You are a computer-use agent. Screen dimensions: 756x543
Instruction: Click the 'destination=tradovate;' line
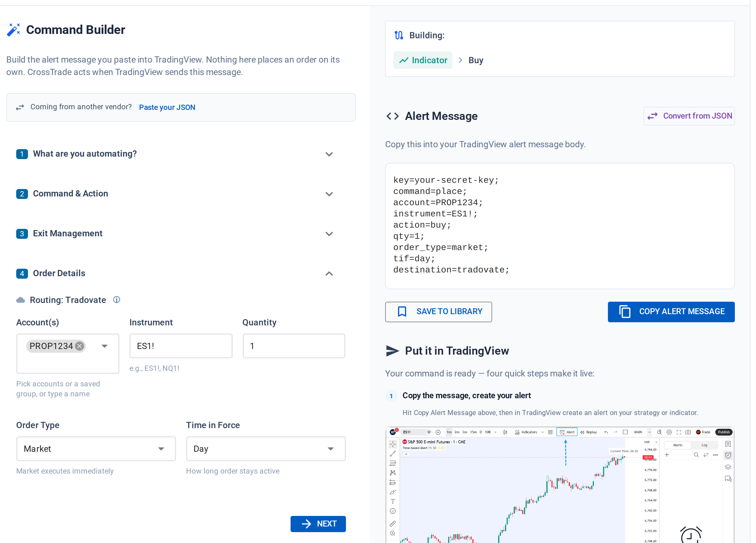coord(451,270)
